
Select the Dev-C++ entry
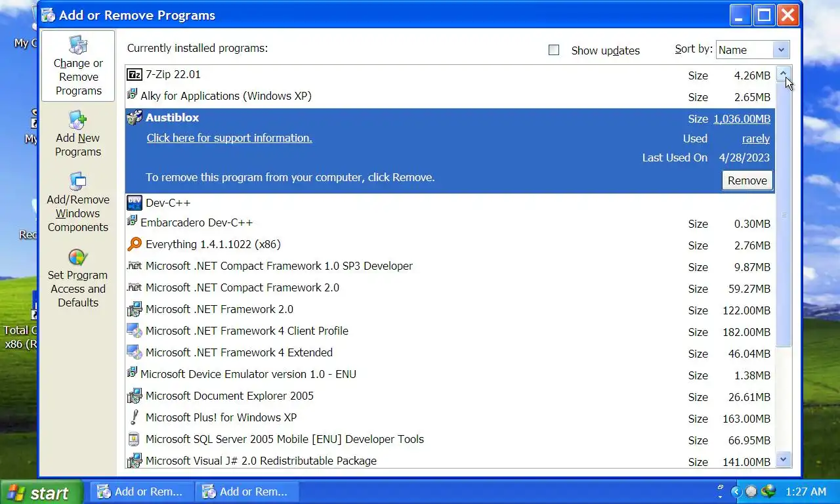click(450, 203)
